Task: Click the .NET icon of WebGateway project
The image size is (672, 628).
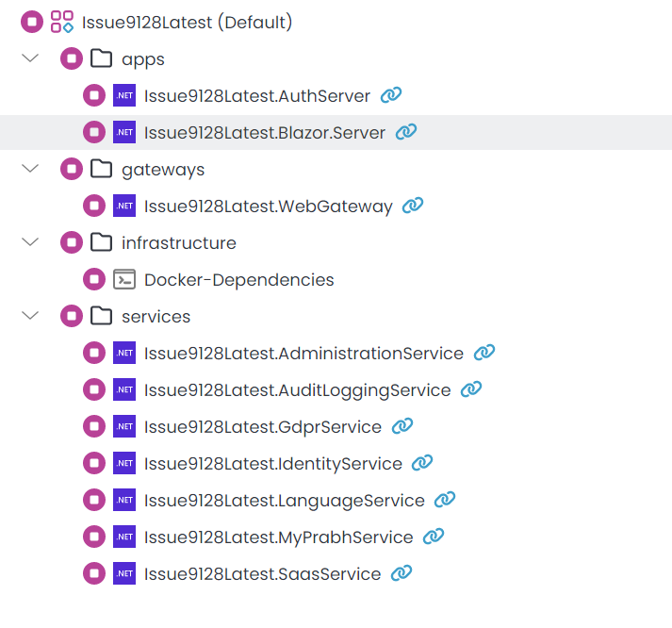Action: tap(123, 206)
